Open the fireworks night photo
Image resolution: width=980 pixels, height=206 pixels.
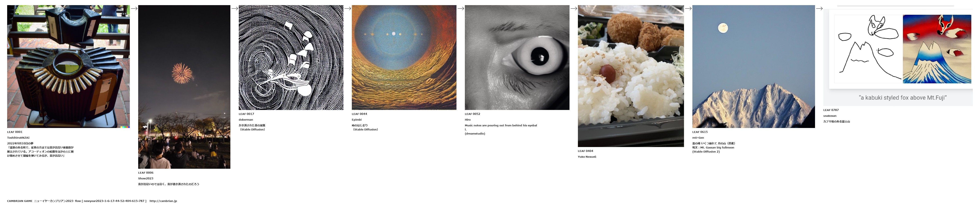(x=184, y=87)
